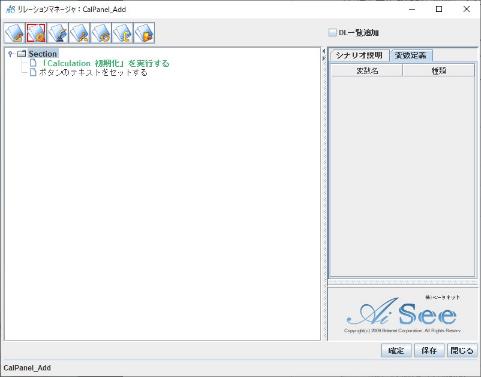Click the folder icon beside Section
This screenshot has width=481, height=377.
[21, 54]
